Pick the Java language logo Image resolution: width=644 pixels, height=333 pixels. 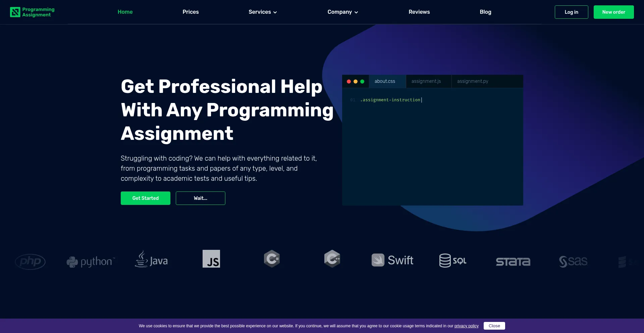[x=151, y=260]
